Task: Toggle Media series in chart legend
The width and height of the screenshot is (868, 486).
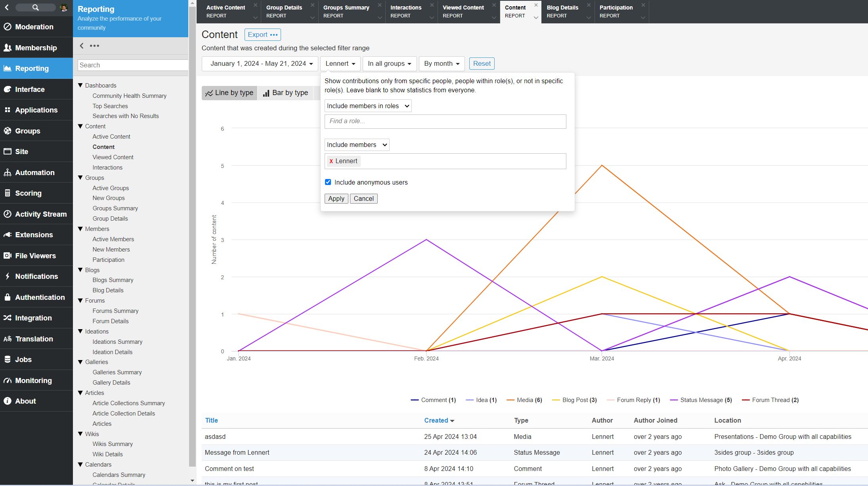Action: tap(524, 400)
